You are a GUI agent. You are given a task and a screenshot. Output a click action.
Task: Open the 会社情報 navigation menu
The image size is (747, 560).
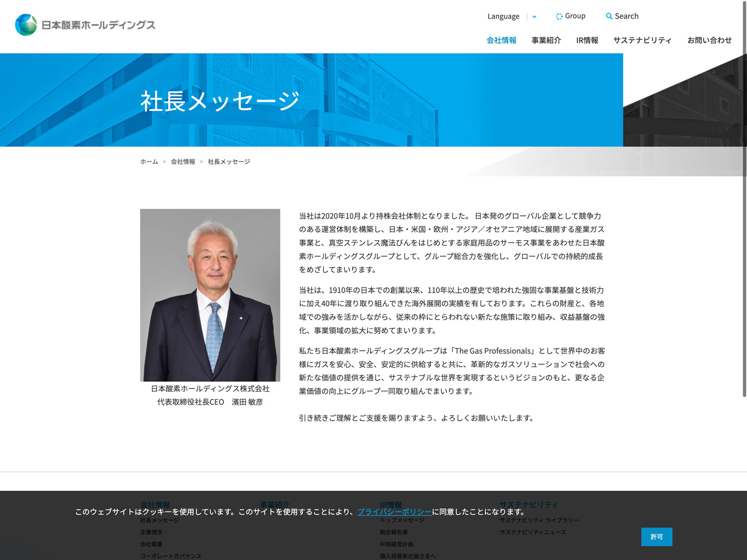[501, 40]
